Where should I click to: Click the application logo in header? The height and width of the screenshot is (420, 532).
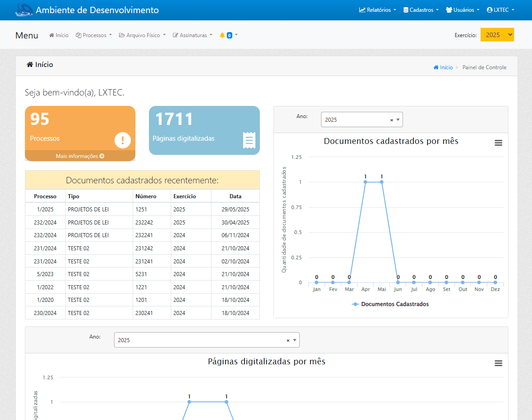[x=24, y=10]
